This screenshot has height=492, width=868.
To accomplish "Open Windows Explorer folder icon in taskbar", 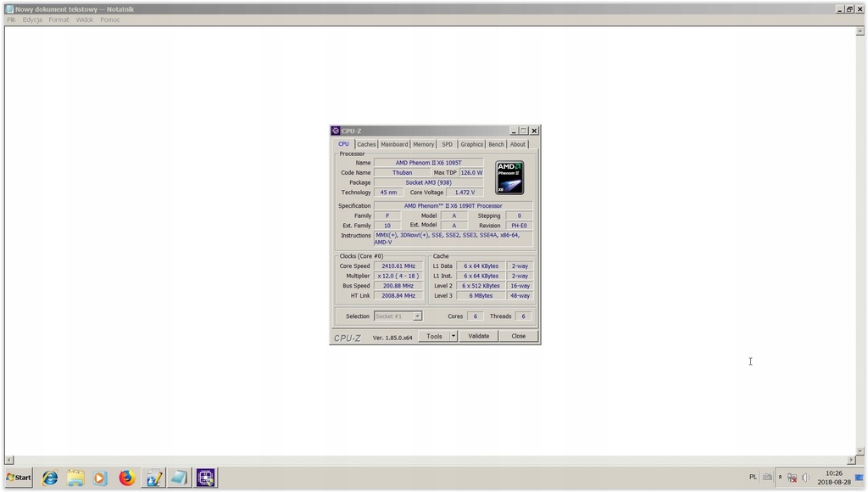I will pos(75,478).
